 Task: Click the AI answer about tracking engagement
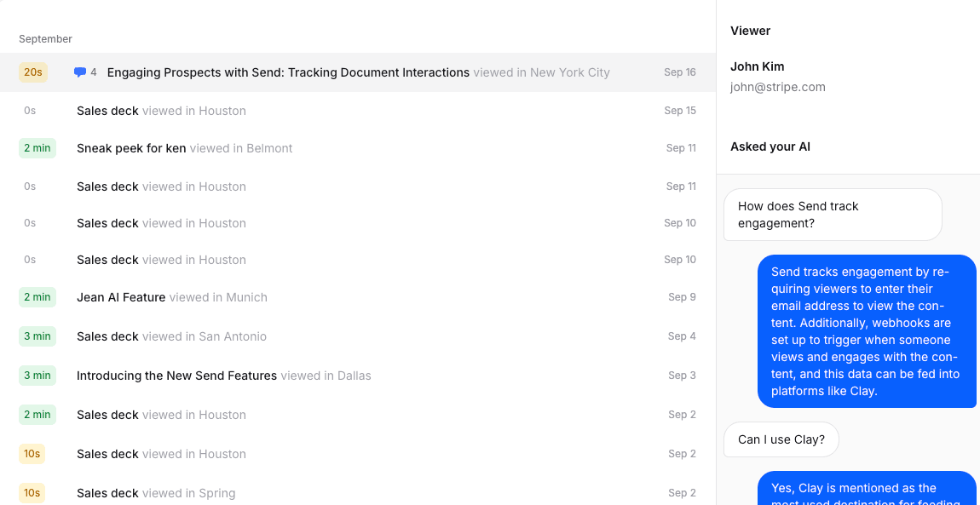pyautogui.click(x=866, y=331)
